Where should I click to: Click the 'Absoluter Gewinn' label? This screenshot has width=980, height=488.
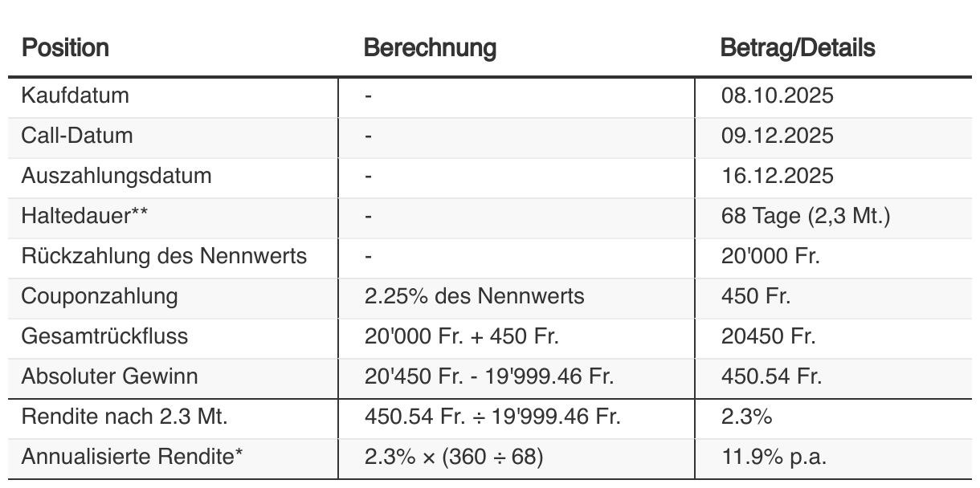click(109, 376)
